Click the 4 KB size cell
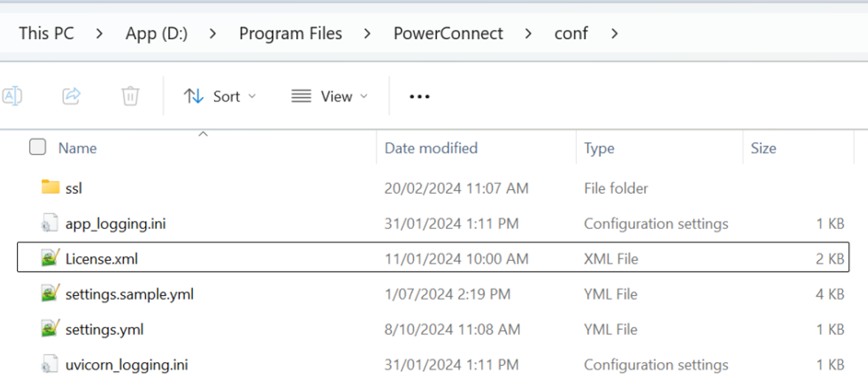Image resolution: width=868 pixels, height=388 pixels. [x=830, y=294]
